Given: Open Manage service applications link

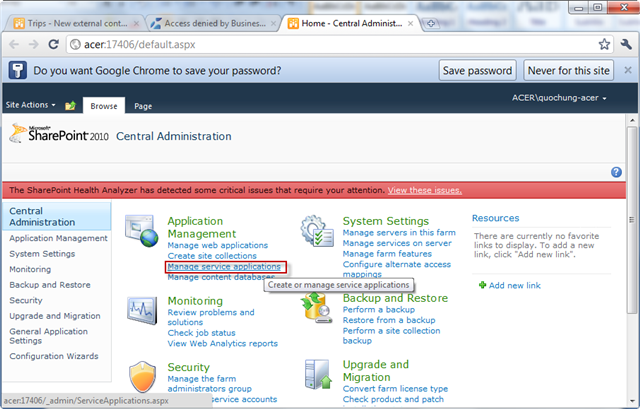Looking at the screenshot, I should (224, 267).
